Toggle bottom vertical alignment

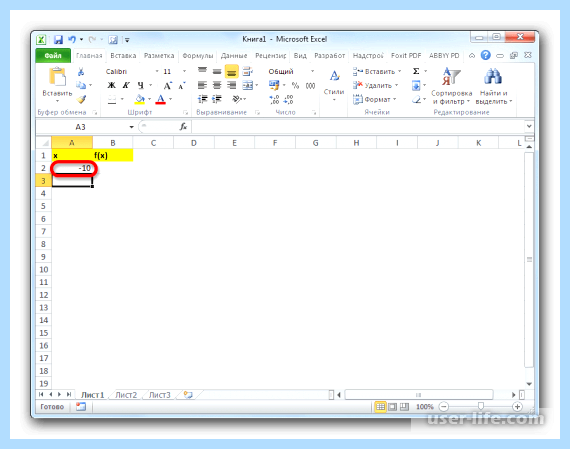point(232,71)
